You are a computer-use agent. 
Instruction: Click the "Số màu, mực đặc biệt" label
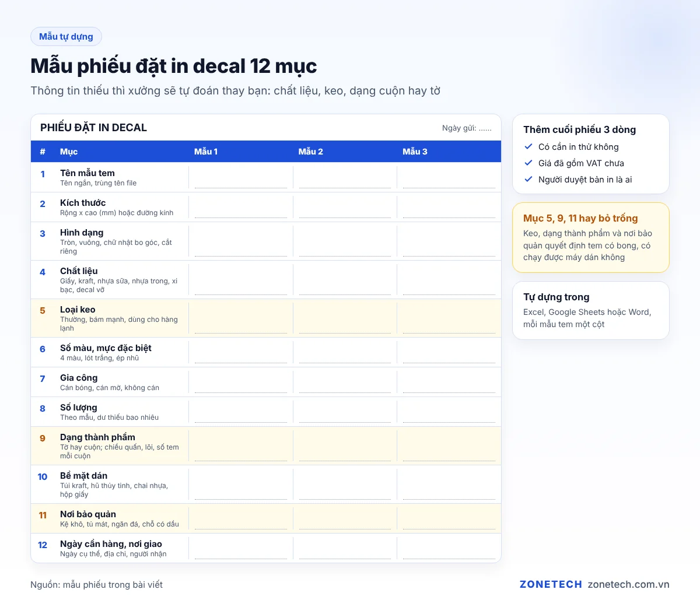tap(106, 348)
